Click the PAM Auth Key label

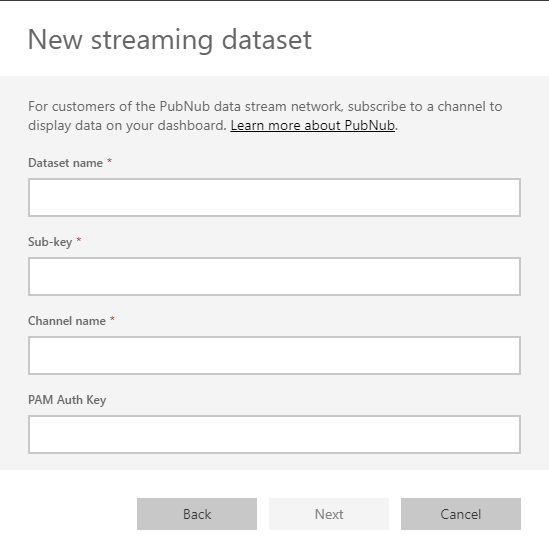click(x=67, y=400)
